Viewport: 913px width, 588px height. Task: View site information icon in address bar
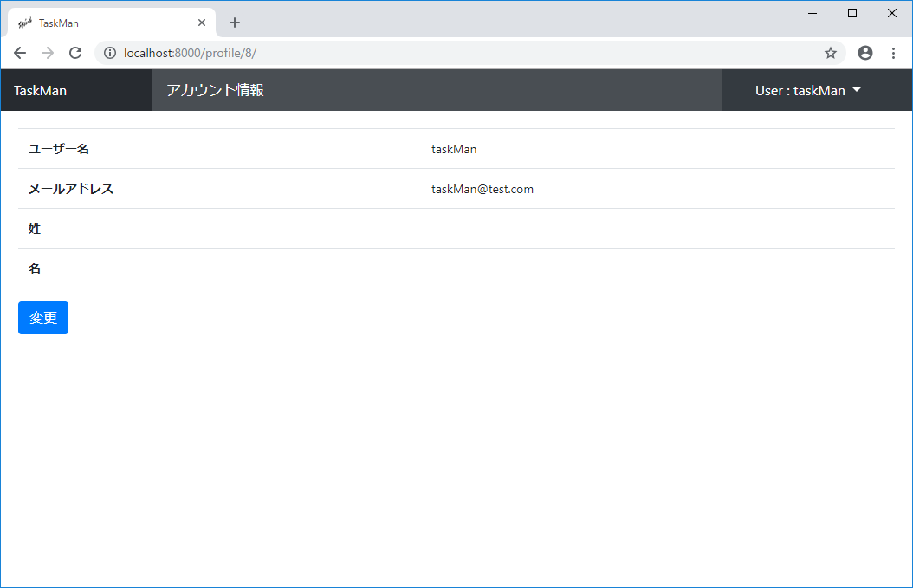coord(110,53)
